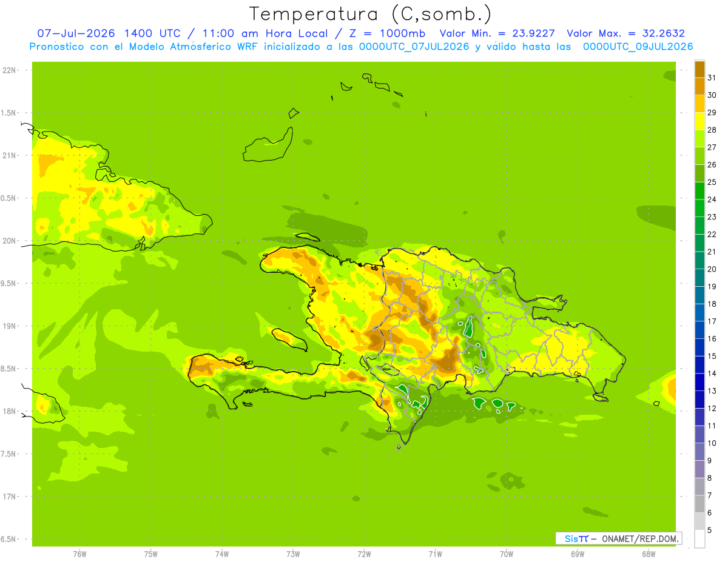Click the legend value '15'
The width and height of the screenshot is (728, 562).
(x=712, y=356)
